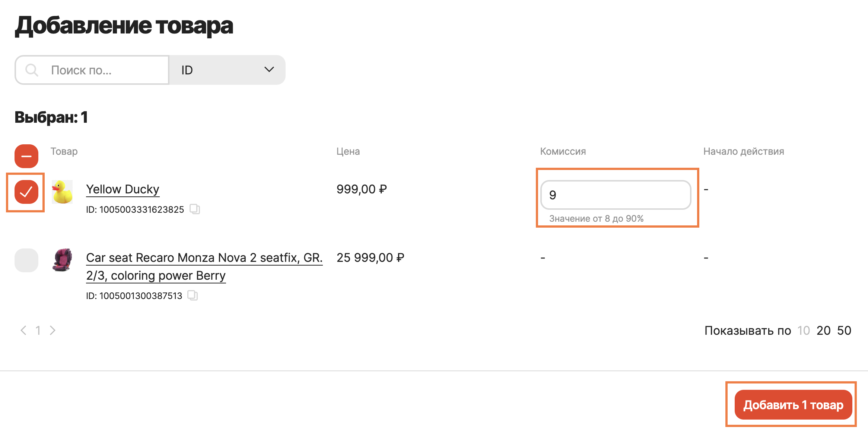Toggle the select-all header checkbox
This screenshot has height=443, width=868.
[x=26, y=156]
